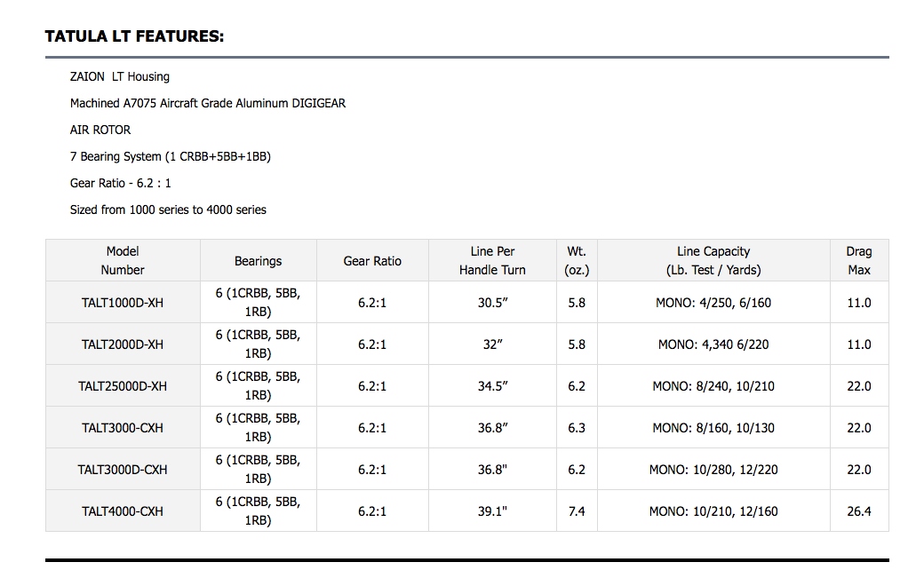Image resolution: width=924 pixels, height=578 pixels.
Task: Select line capacity "MONO: 8/160, 10/130"
Action: 713,428
